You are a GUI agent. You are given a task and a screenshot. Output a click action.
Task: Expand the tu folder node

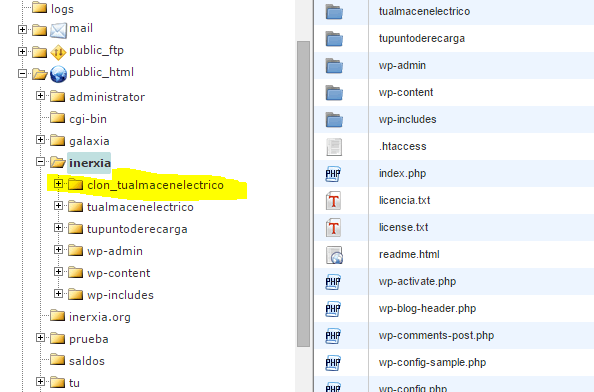point(40,381)
